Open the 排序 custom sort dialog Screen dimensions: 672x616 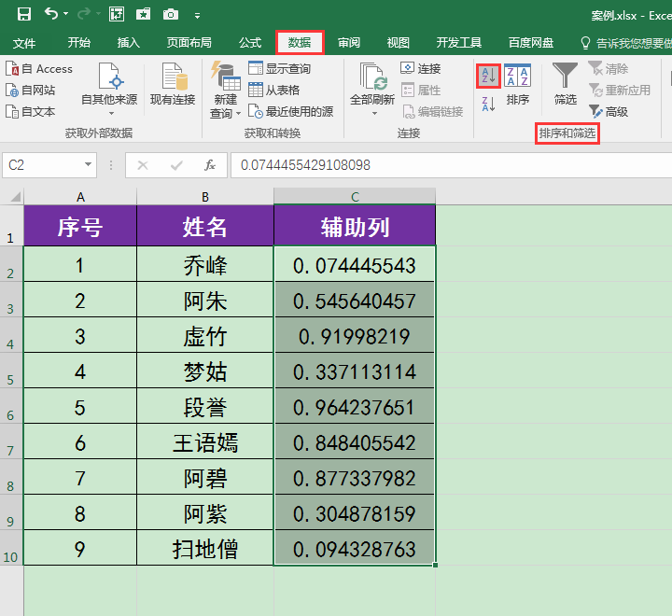(x=518, y=84)
